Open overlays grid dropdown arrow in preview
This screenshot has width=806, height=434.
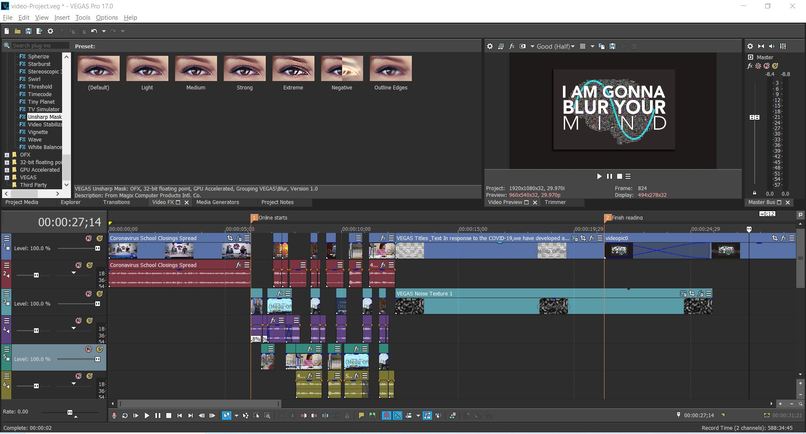click(x=592, y=46)
